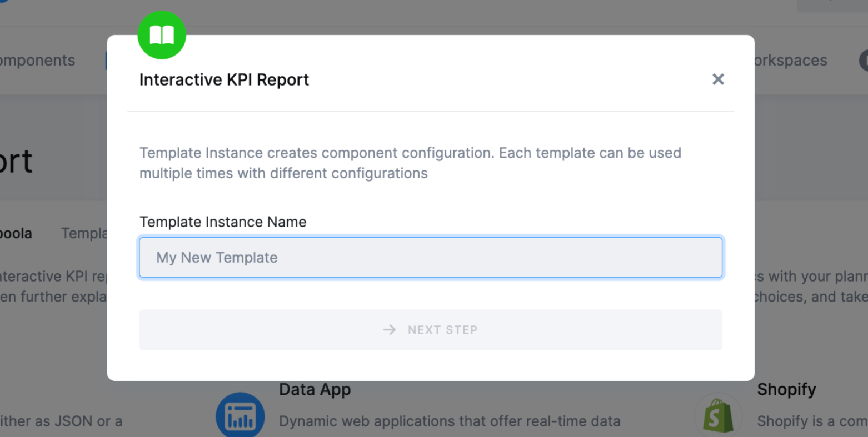Click the Shopify description text
This screenshot has width=868, height=437.
(811, 421)
